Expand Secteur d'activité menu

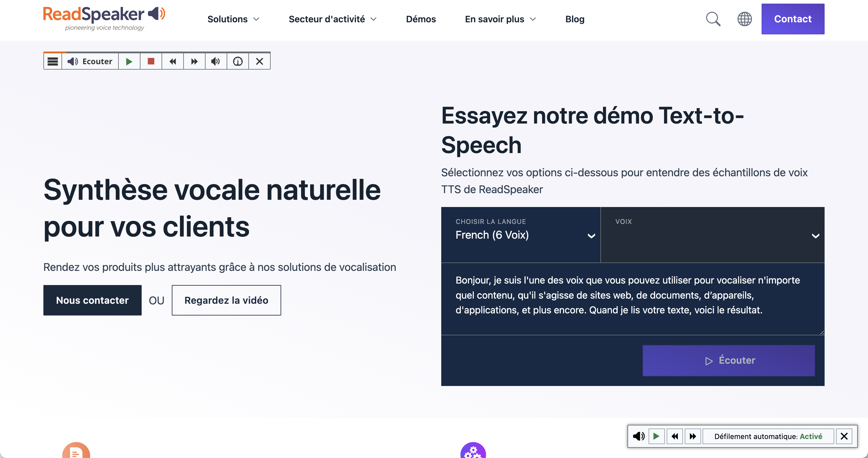tap(332, 19)
